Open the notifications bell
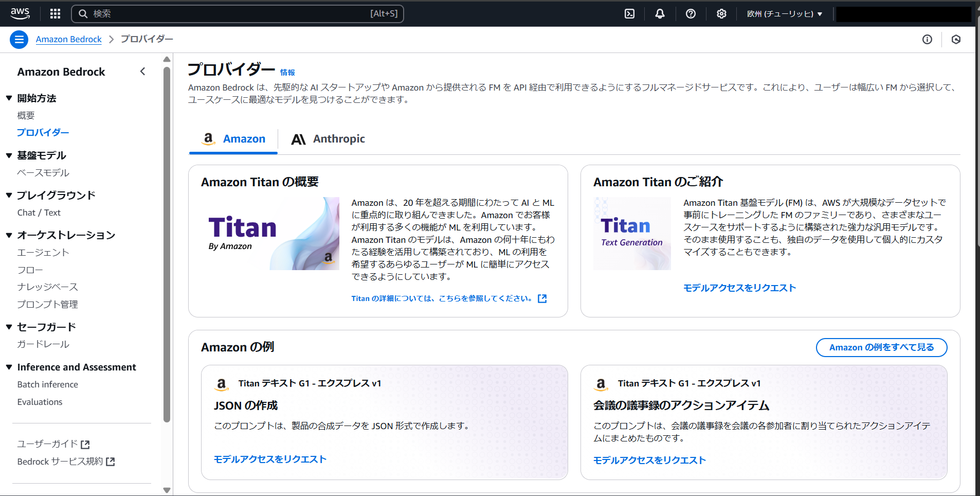Screen dimensions: 980x496 (660, 14)
